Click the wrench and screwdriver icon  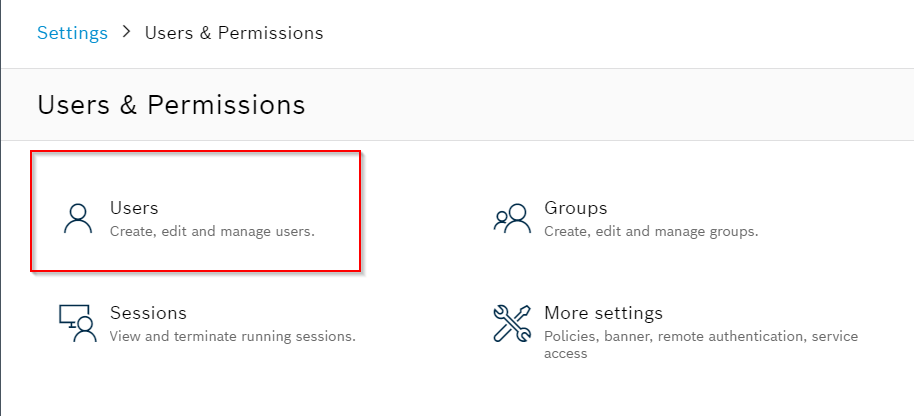coord(512,323)
